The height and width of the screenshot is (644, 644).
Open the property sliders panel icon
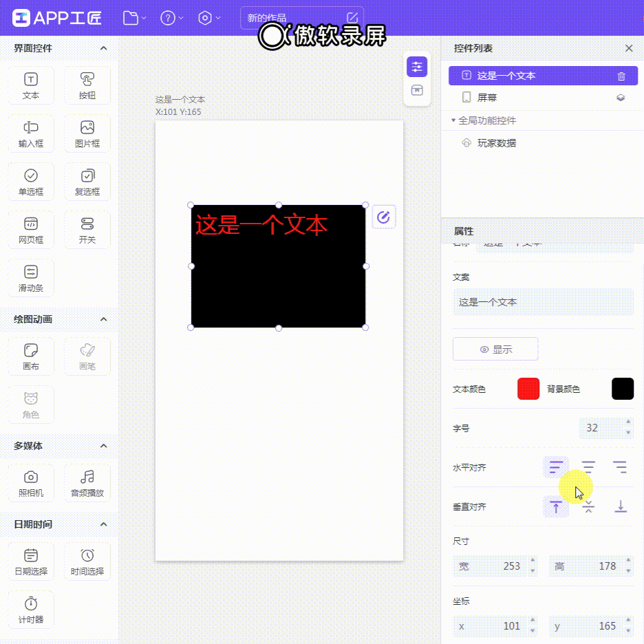coord(417,67)
